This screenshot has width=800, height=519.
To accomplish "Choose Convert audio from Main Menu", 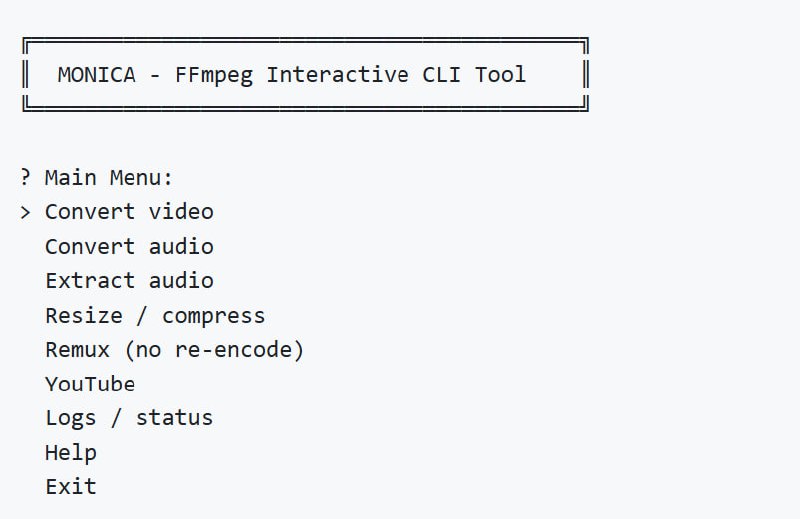I will 129,246.
